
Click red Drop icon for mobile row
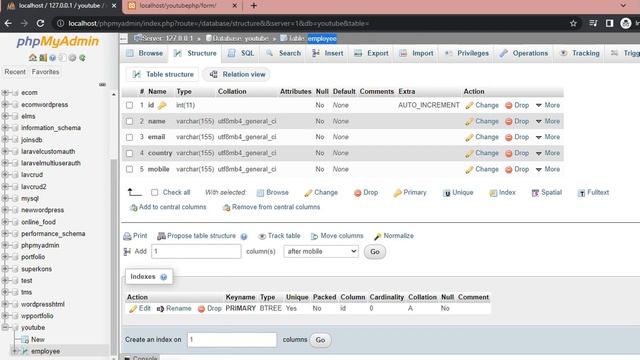pos(509,169)
